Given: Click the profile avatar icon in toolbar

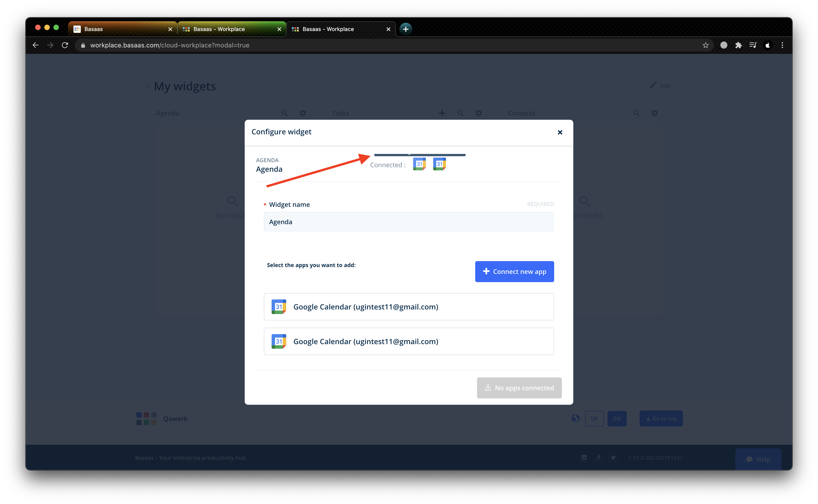Looking at the screenshot, I should pos(768,45).
